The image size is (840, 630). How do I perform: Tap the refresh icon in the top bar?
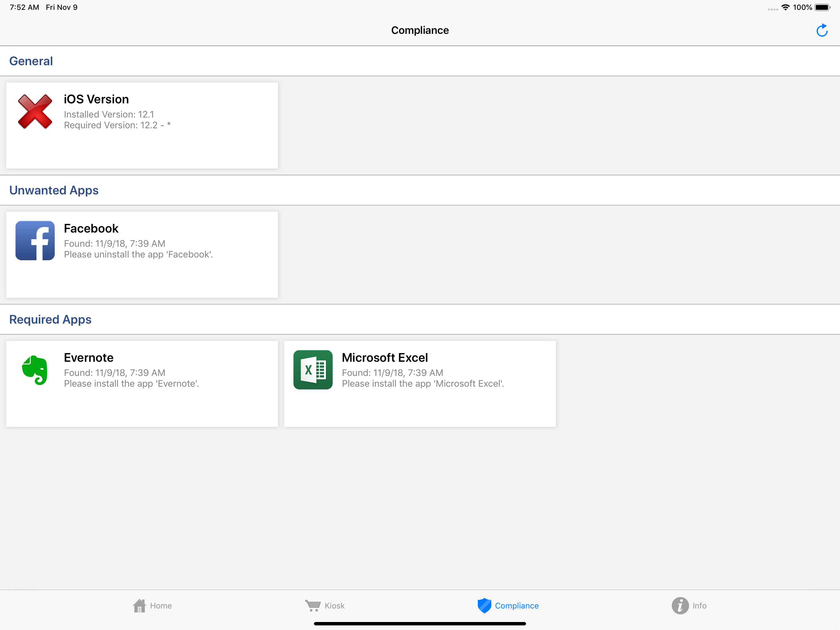[x=822, y=30]
